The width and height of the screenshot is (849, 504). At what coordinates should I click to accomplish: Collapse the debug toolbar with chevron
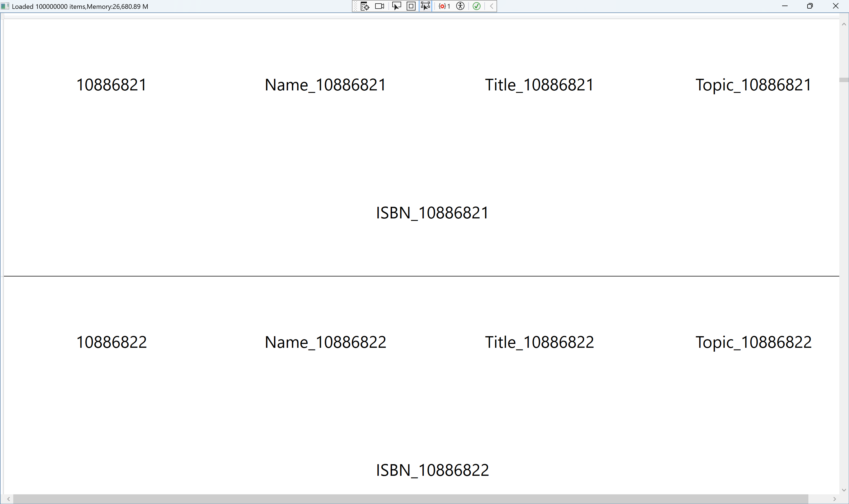pos(491,6)
